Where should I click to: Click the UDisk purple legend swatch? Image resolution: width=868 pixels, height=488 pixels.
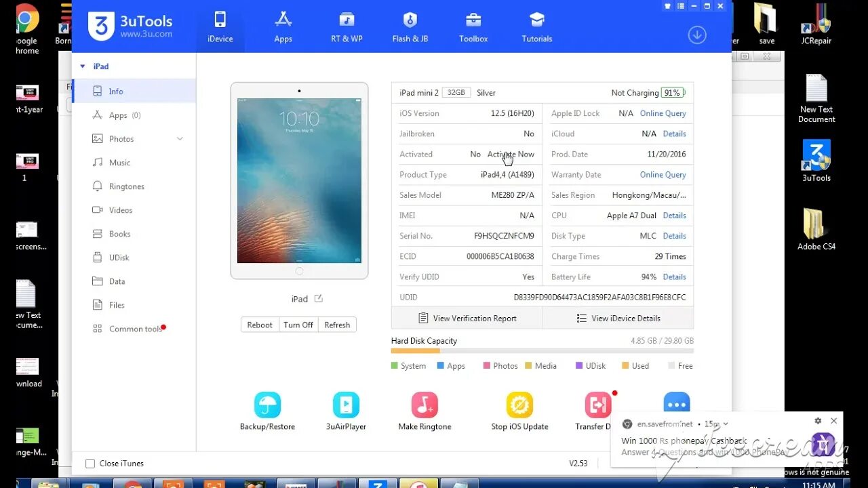[579, 365]
